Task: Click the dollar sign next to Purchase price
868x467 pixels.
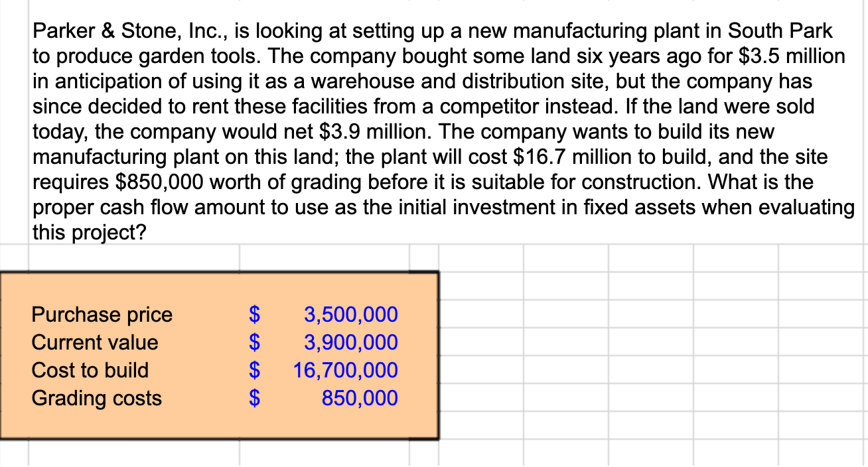Action: tap(253, 314)
